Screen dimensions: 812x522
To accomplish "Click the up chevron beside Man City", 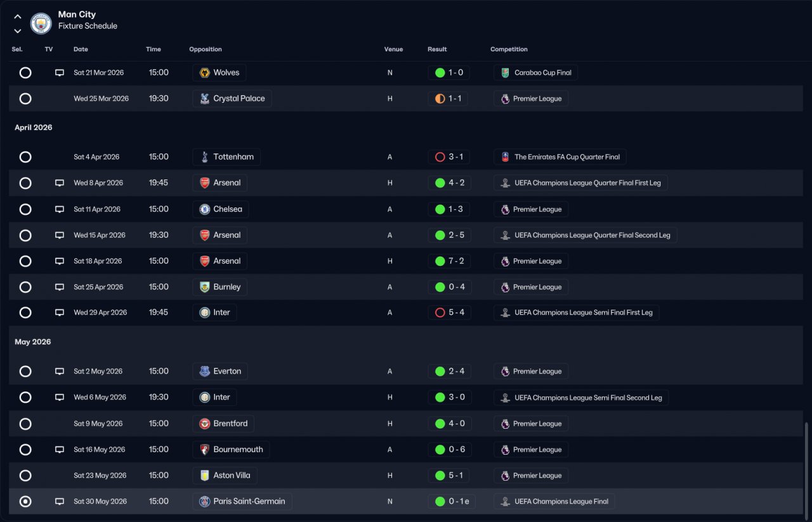I will (x=18, y=17).
